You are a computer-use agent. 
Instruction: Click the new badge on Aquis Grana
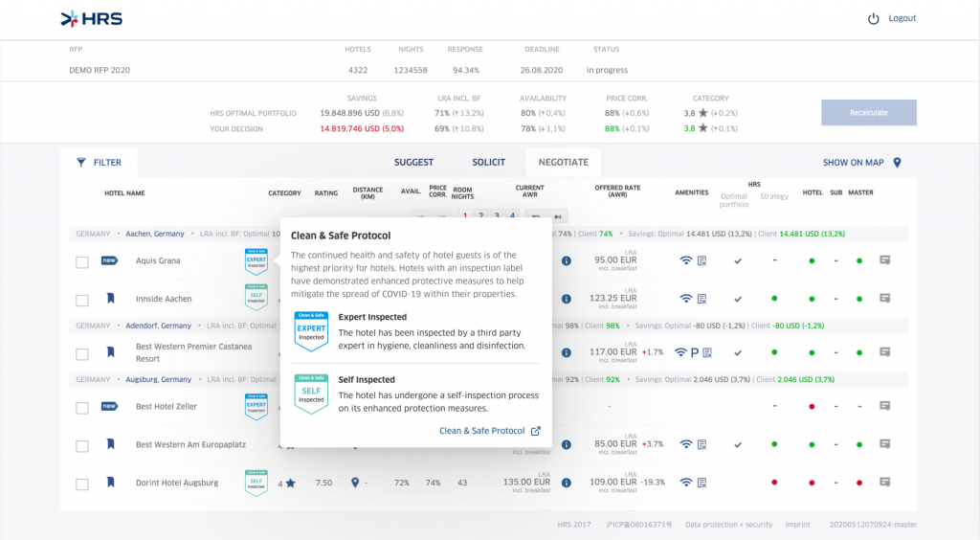109,260
